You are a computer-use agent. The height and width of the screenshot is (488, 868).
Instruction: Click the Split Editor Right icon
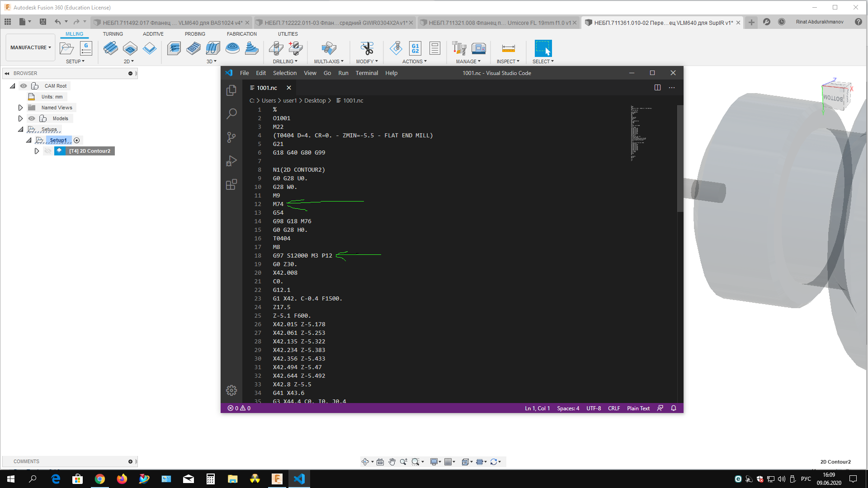pos(657,88)
